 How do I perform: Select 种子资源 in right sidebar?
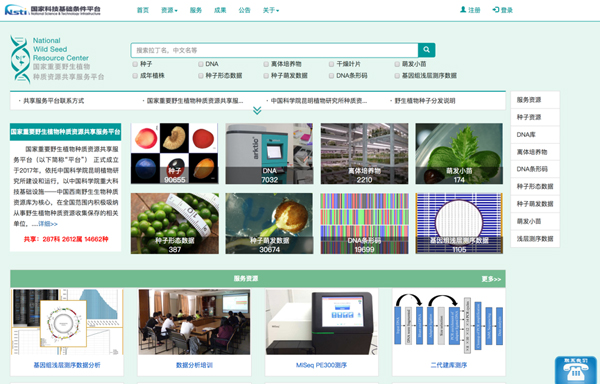click(535, 117)
